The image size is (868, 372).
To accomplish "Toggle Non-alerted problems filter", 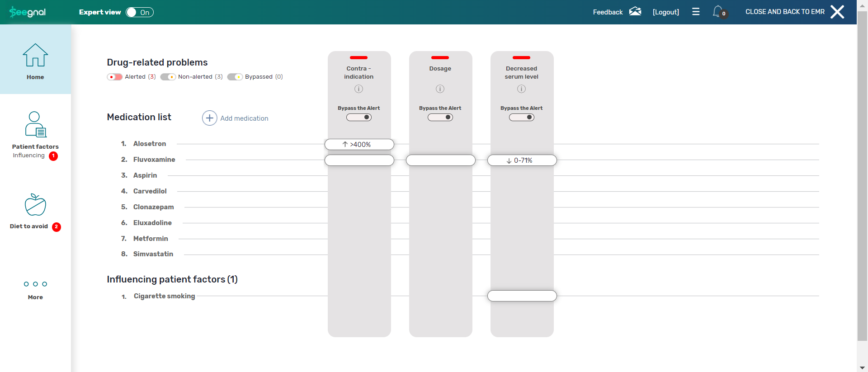I will click(x=168, y=77).
